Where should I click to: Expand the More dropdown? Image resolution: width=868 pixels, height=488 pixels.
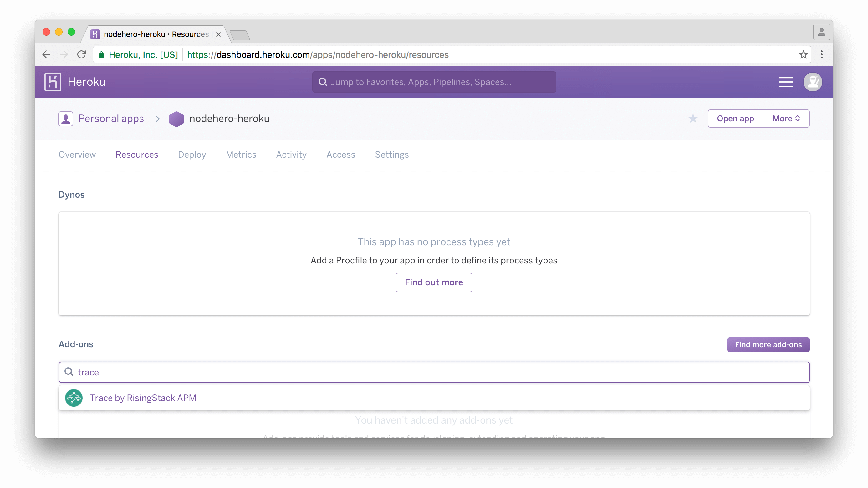[x=786, y=119]
